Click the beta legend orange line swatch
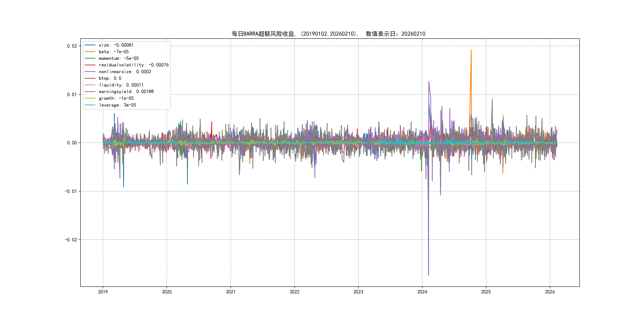This screenshot has height=322, width=644. [x=90, y=52]
